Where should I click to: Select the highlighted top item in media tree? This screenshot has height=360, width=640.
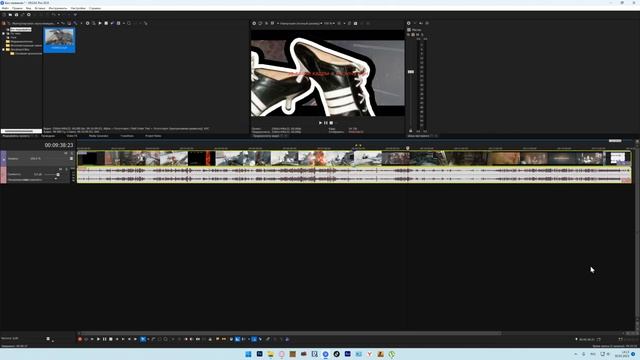(x=20, y=29)
